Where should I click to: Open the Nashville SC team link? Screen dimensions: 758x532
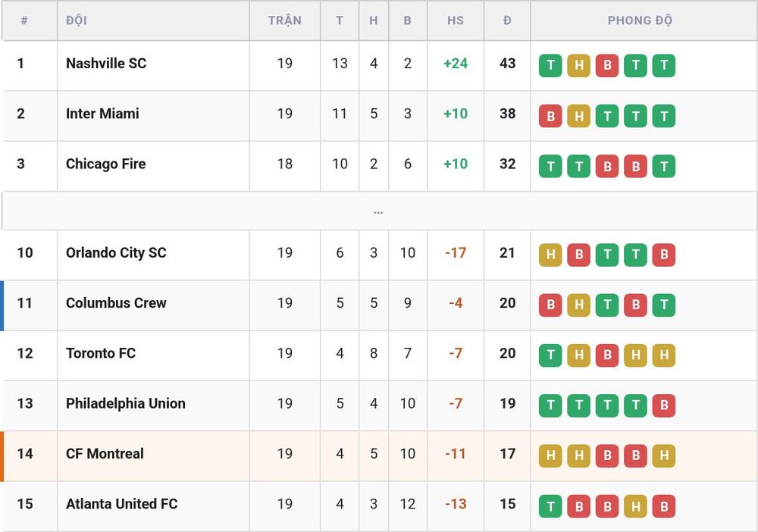point(106,64)
